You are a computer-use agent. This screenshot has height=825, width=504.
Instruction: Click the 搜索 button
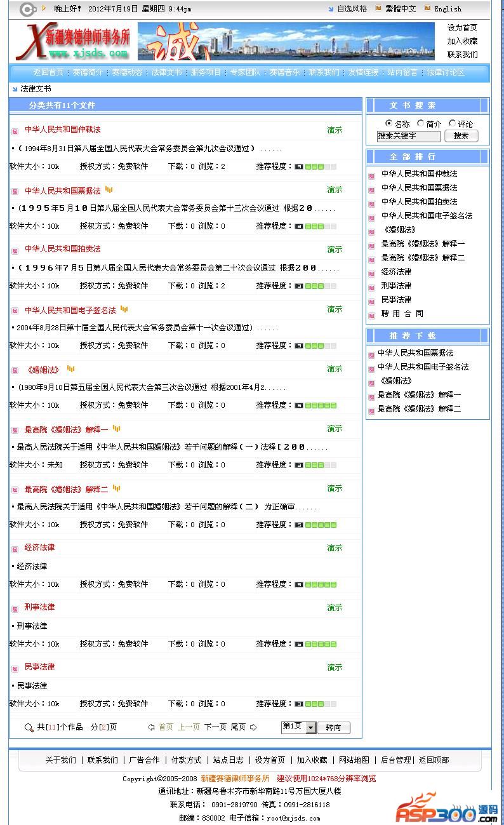pos(461,136)
